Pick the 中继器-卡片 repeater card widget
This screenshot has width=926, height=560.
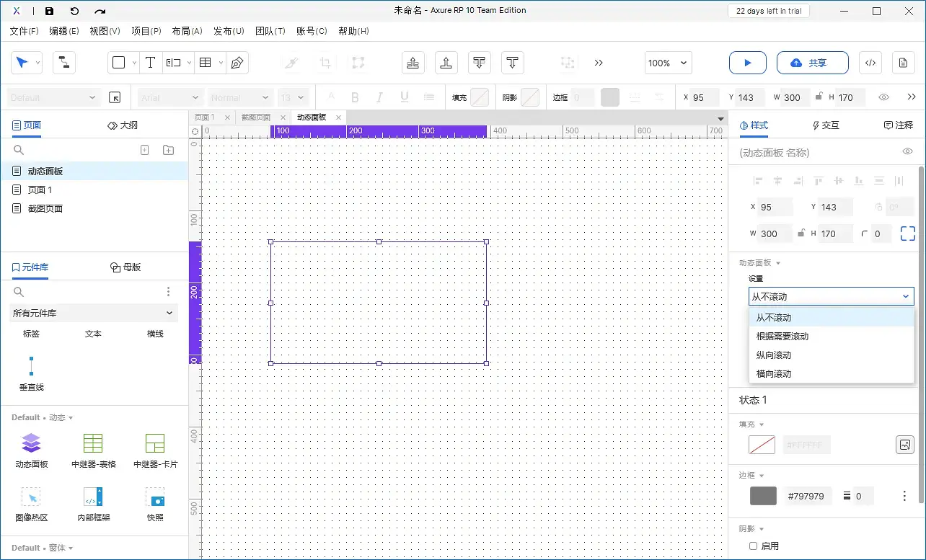coord(155,450)
